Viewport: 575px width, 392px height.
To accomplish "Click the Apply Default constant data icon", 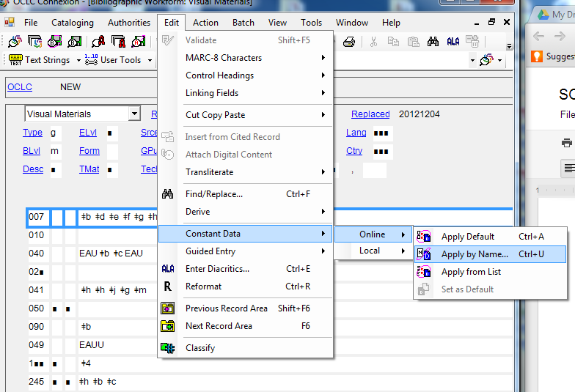I will click(x=424, y=236).
